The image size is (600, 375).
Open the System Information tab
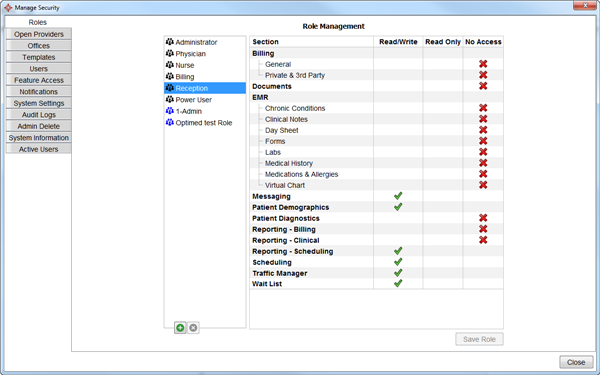click(x=39, y=137)
